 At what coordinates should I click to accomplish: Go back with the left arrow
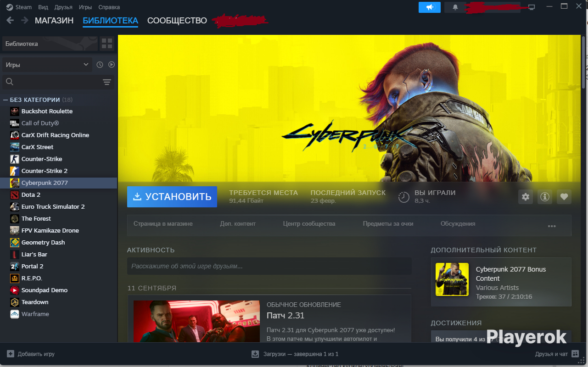[x=10, y=21]
